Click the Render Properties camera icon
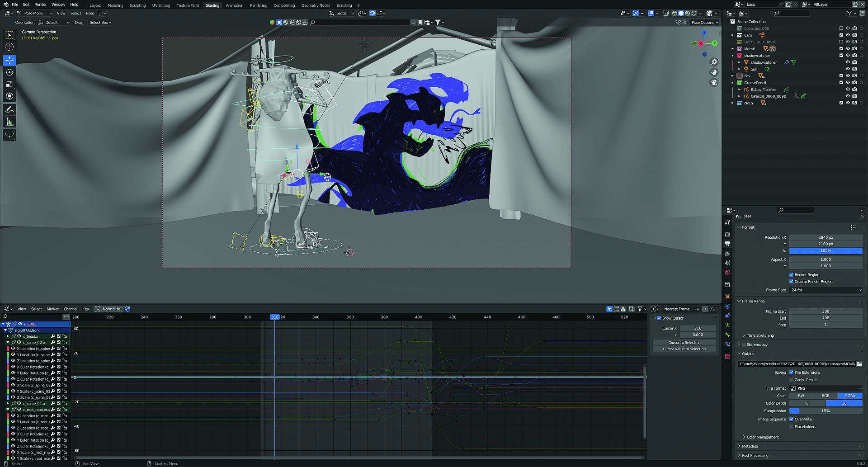 (728, 234)
